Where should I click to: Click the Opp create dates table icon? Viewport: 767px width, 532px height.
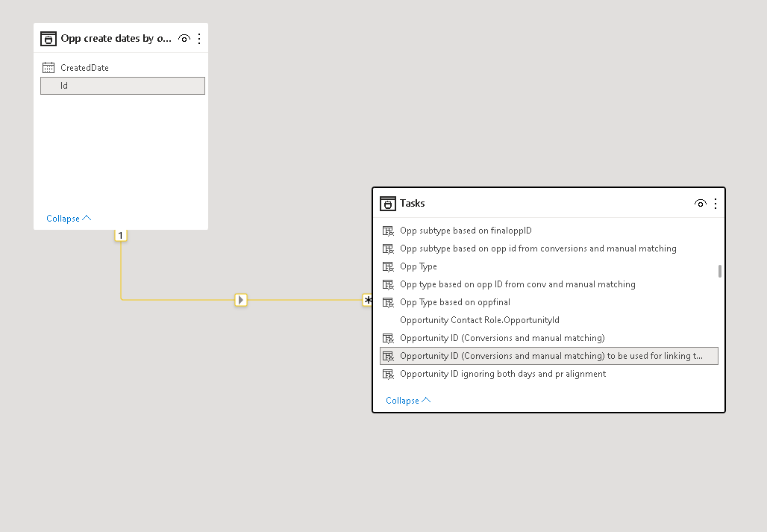pyautogui.click(x=48, y=39)
